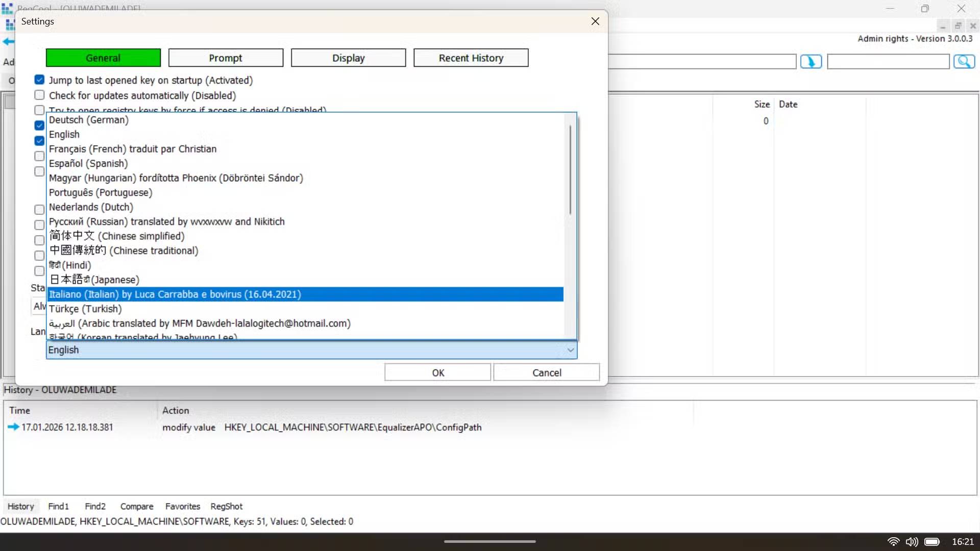980x551 pixels.
Task: Switch to the Display settings tab
Action: coord(349,58)
